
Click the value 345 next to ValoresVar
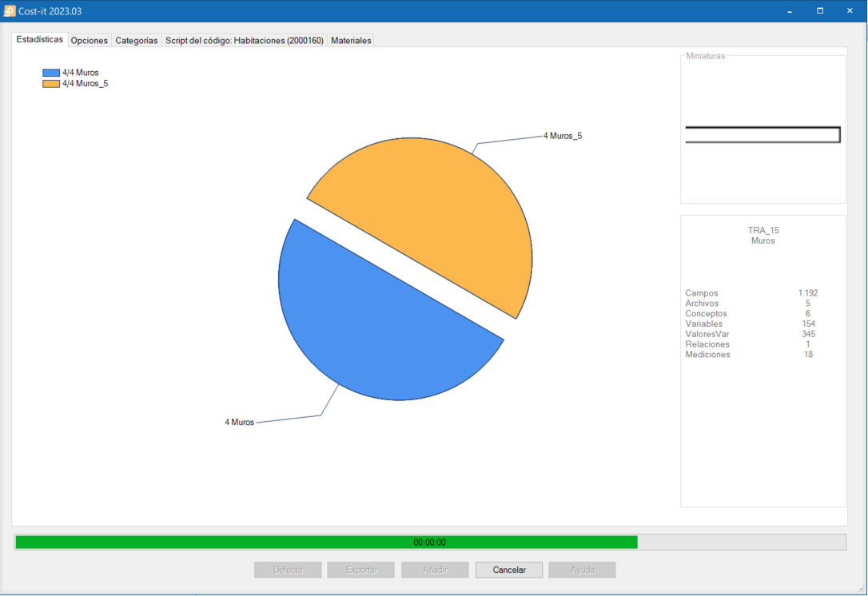808,334
